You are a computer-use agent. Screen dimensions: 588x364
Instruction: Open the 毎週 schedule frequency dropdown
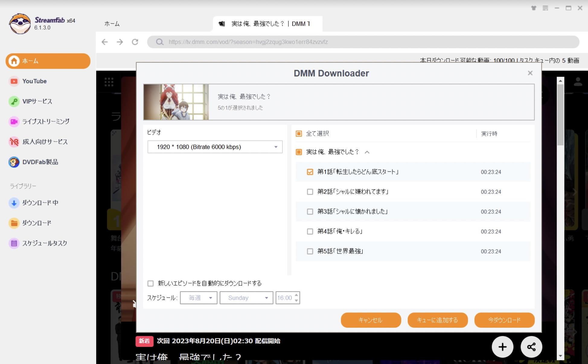coord(199,298)
